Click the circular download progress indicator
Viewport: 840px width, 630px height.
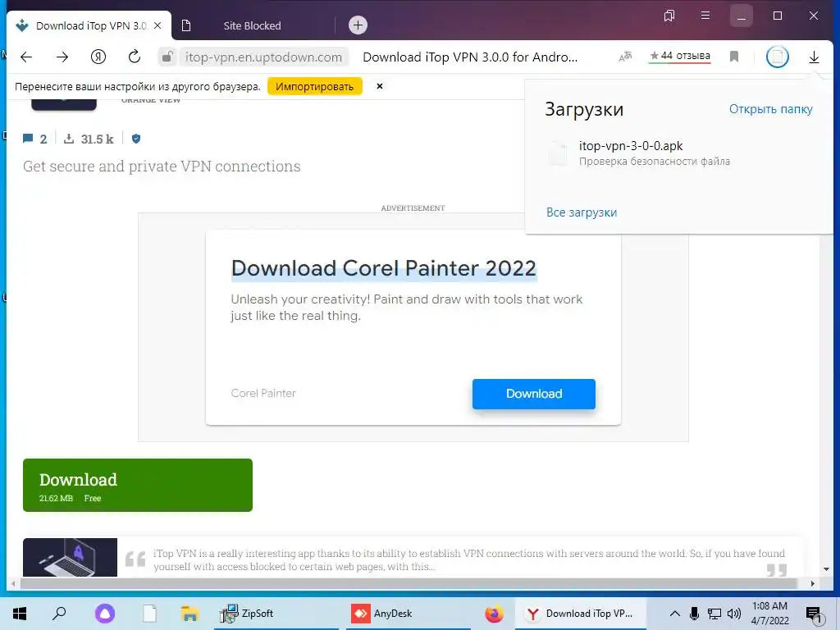coord(778,57)
